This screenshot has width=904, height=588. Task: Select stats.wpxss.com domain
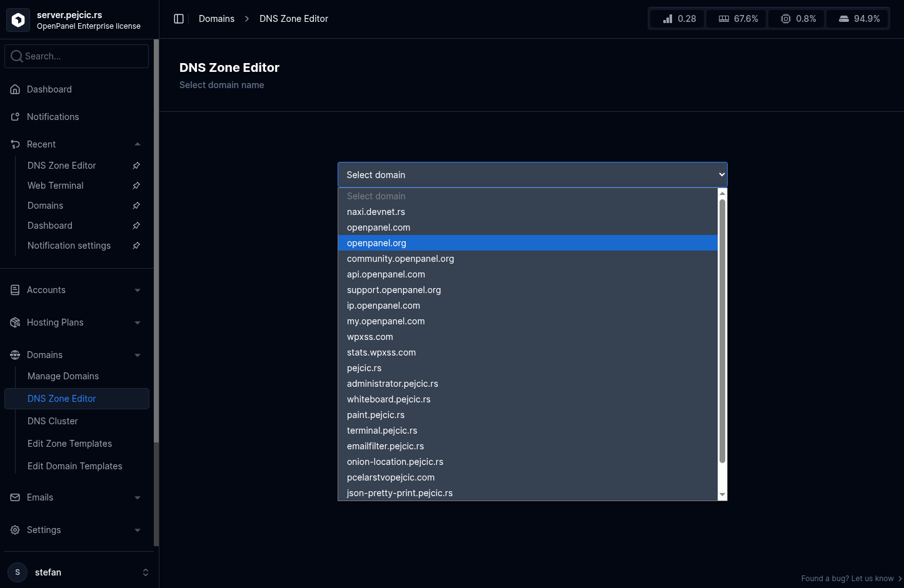coord(528,352)
